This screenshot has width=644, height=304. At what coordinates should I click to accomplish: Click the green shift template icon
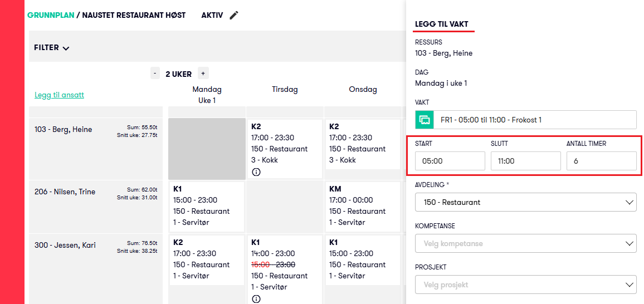[x=425, y=120]
